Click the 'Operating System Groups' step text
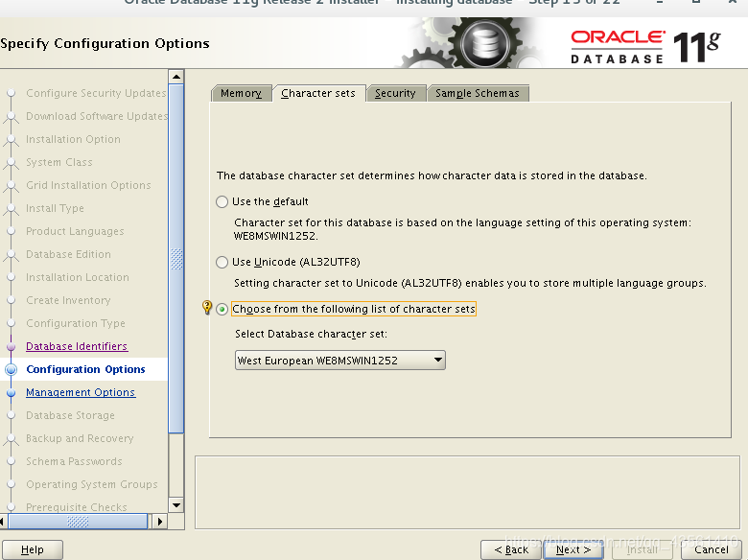This screenshot has width=748, height=560. point(92,484)
